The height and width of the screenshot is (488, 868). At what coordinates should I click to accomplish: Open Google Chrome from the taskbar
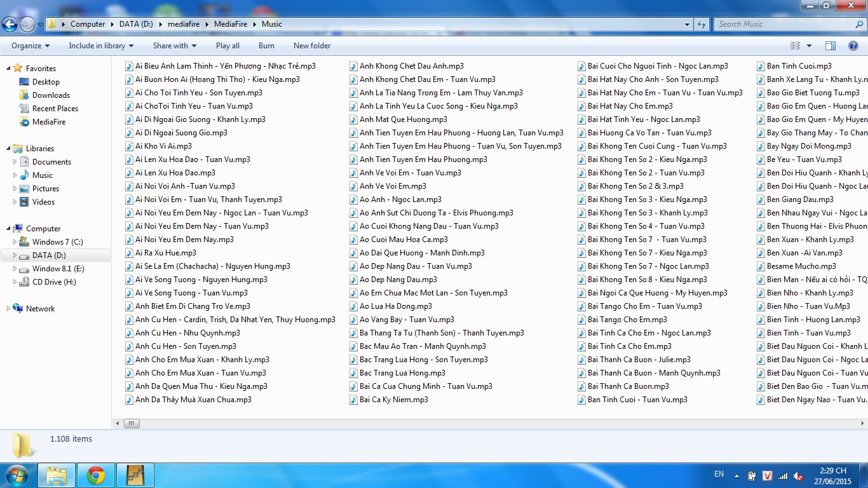tap(96, 475)
